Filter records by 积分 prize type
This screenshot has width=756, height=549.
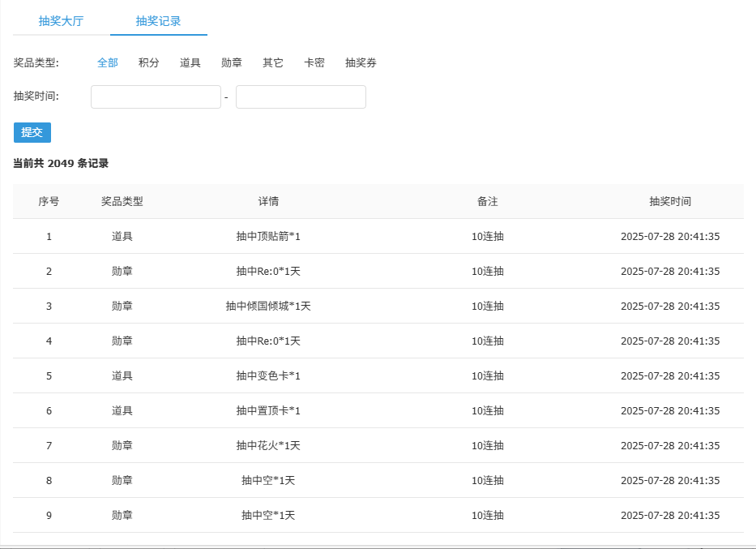coord(148,62)
